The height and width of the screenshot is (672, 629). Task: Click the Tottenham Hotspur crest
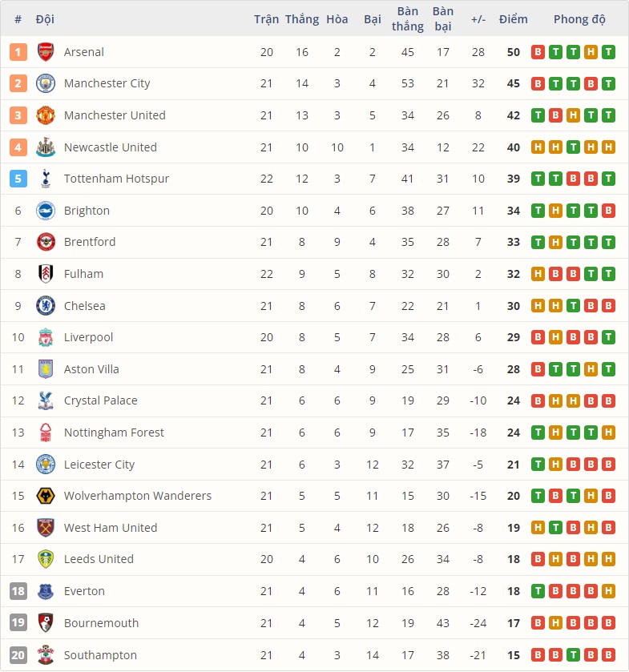pyautogui.click(x=46, y=178)
